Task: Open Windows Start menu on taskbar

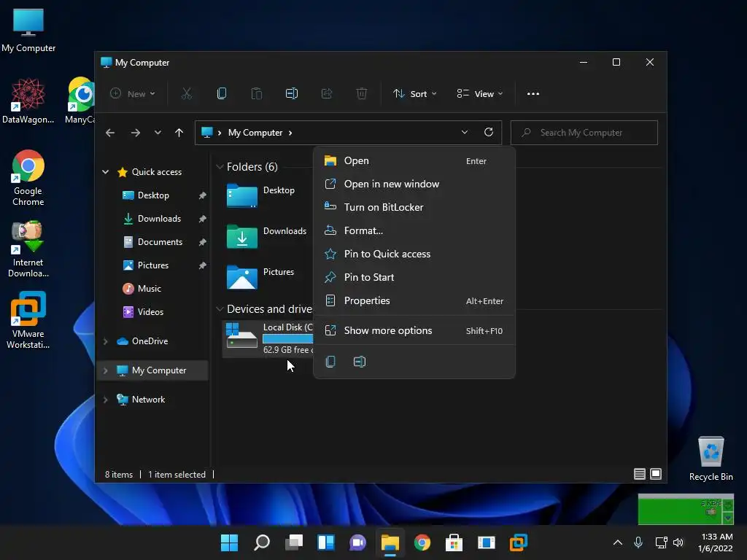Action: coord(229,542)
